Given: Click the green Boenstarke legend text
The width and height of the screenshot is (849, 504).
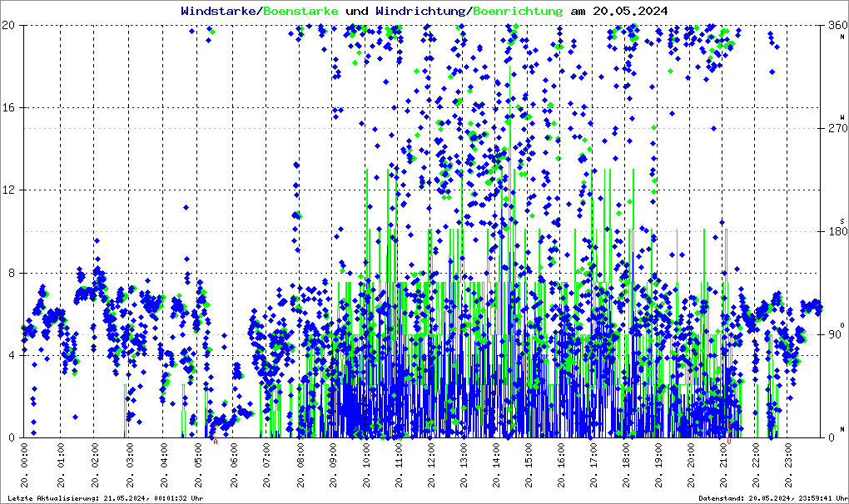Looking at the screenshot, I should coord(300,11).
